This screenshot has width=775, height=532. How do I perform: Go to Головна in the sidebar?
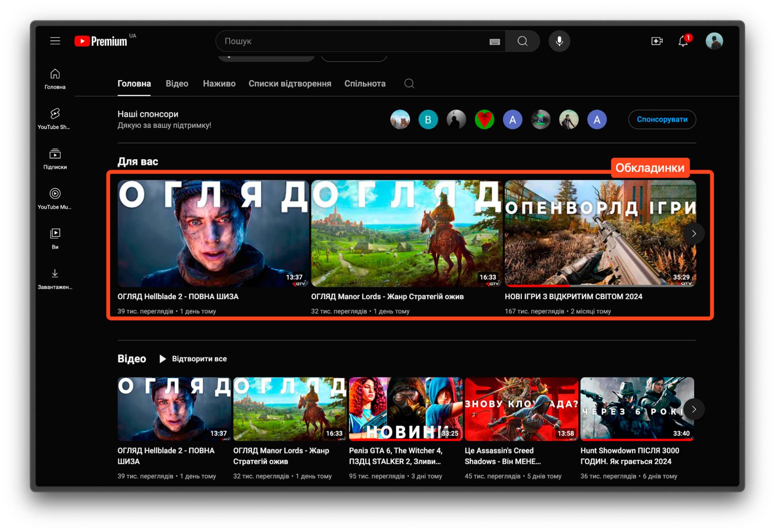[x=55, y=79]
